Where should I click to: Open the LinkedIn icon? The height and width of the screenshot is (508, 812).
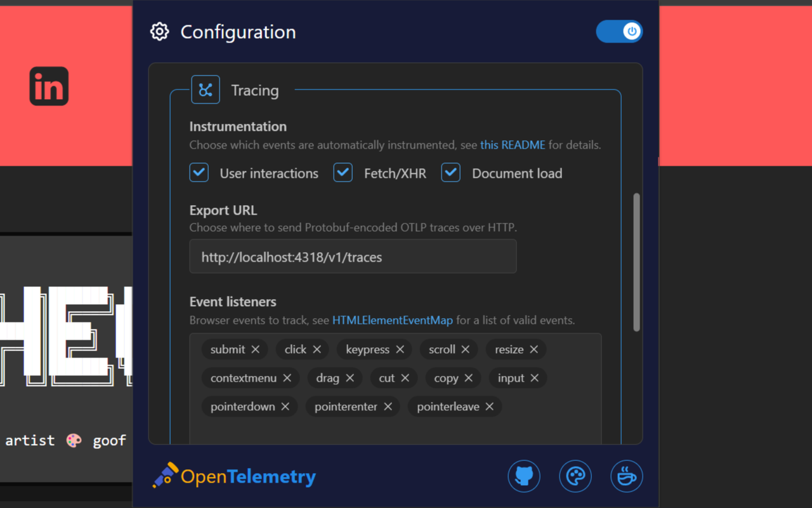pyautogui.click(x=49, y=86)
